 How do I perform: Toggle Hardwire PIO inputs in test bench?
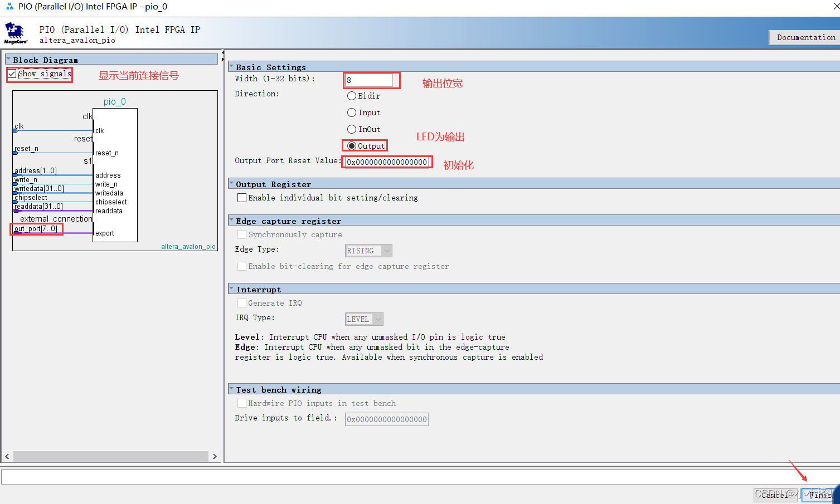click(242, 403)
